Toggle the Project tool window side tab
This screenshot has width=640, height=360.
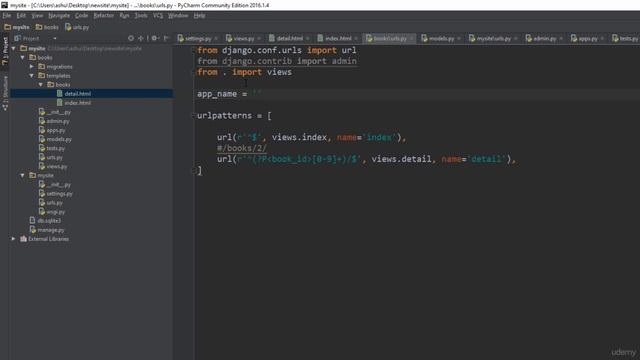tap(5, 51)
